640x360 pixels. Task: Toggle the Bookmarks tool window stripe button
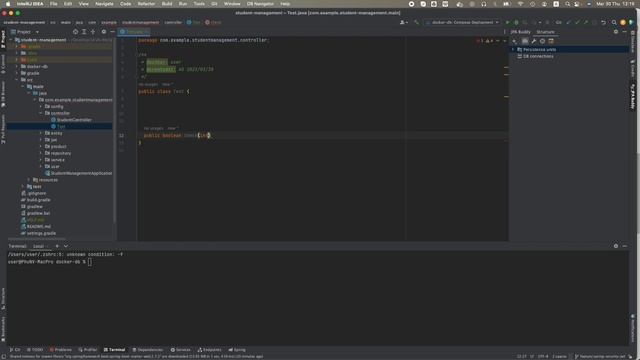click(3, 329)
